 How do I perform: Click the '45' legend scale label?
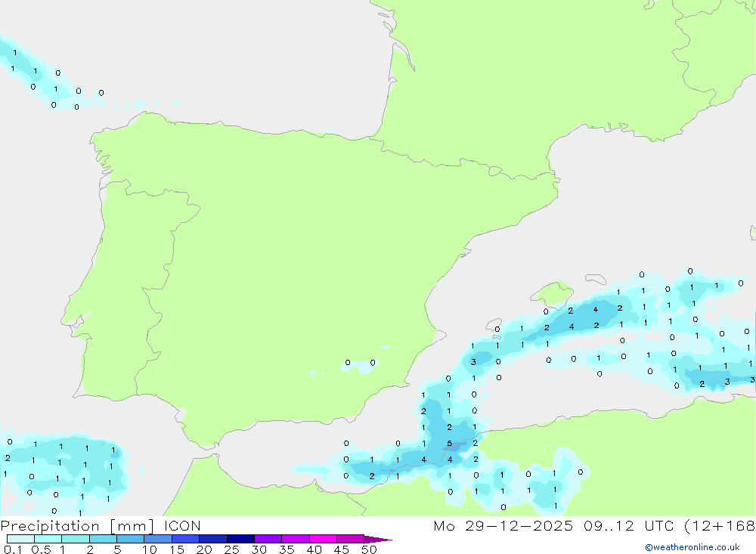[342, 549]
